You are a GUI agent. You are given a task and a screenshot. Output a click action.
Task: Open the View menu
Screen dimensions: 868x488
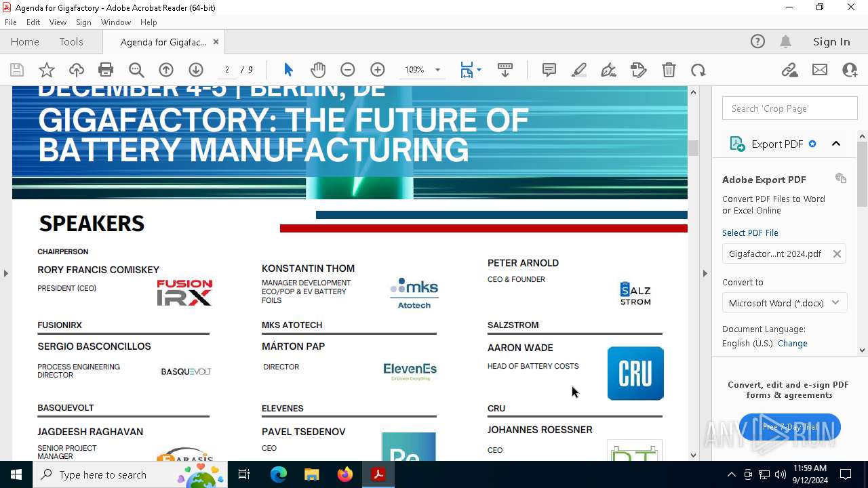(x=58, y=22)
